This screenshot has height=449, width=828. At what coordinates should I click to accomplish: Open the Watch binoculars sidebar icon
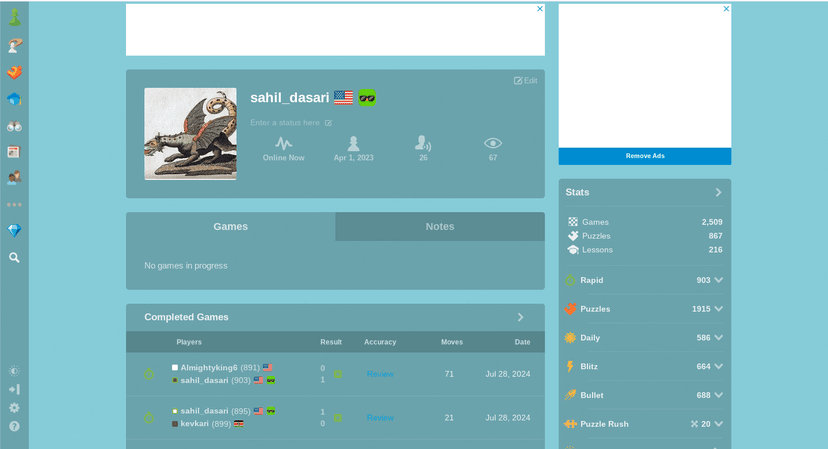[14, 126]
